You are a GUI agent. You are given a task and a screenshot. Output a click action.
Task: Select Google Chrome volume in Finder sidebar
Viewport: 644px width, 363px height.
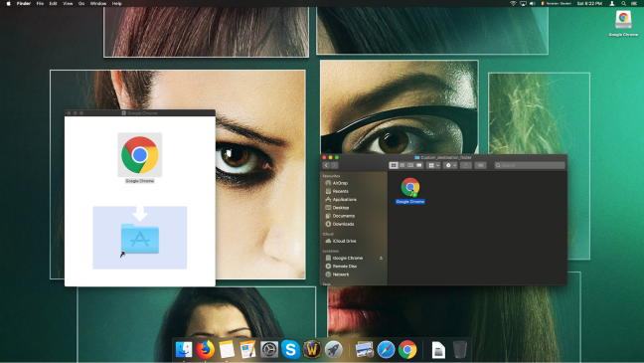349,258
